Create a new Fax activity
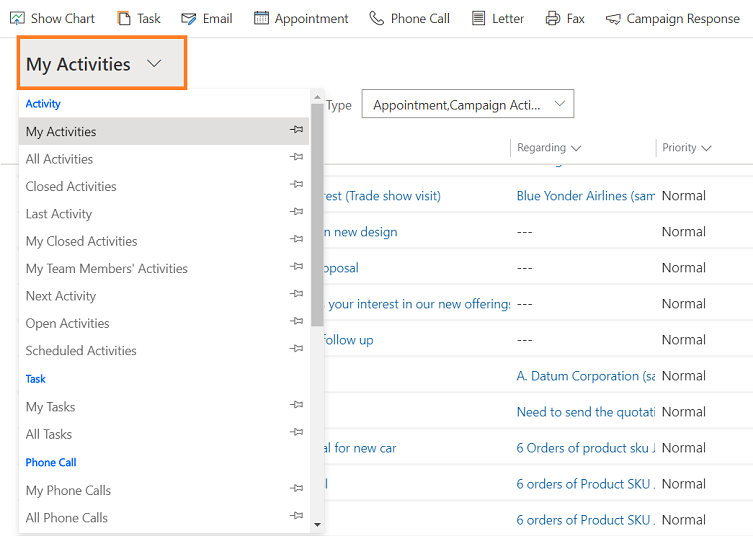The image size is (753, 536). click(565, 19)
